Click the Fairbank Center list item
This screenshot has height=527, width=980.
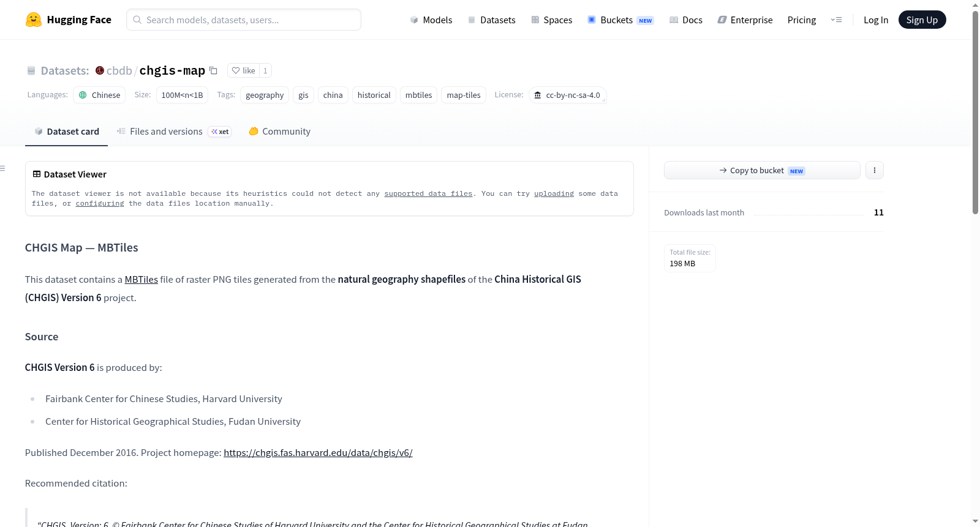pyautogui.click(x=164, y=399)
